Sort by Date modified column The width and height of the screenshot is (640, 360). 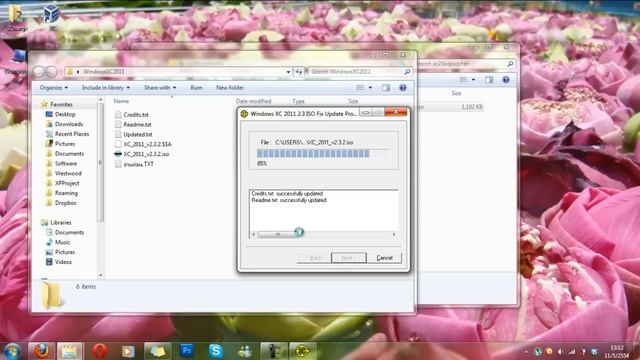point(253,101)
